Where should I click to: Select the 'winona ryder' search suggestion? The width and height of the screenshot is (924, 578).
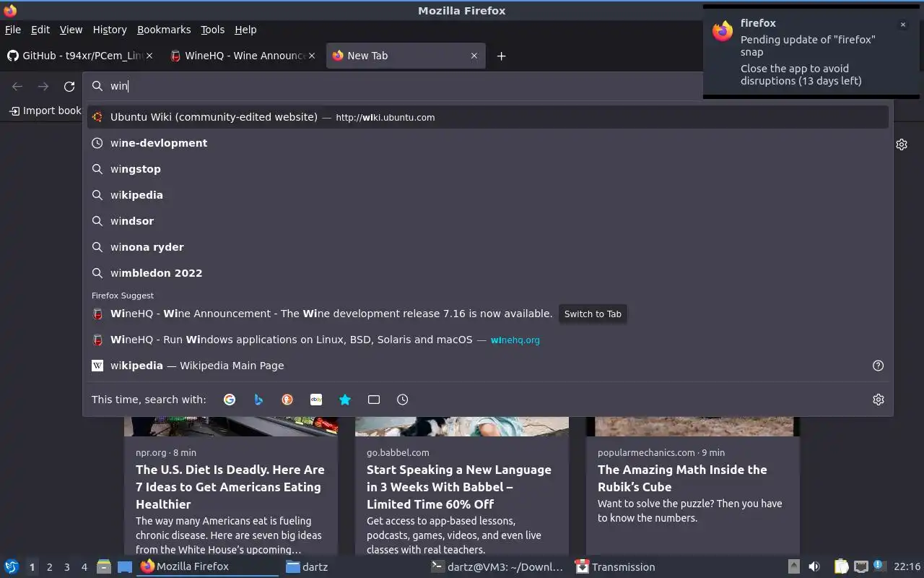tap(488, 247)
